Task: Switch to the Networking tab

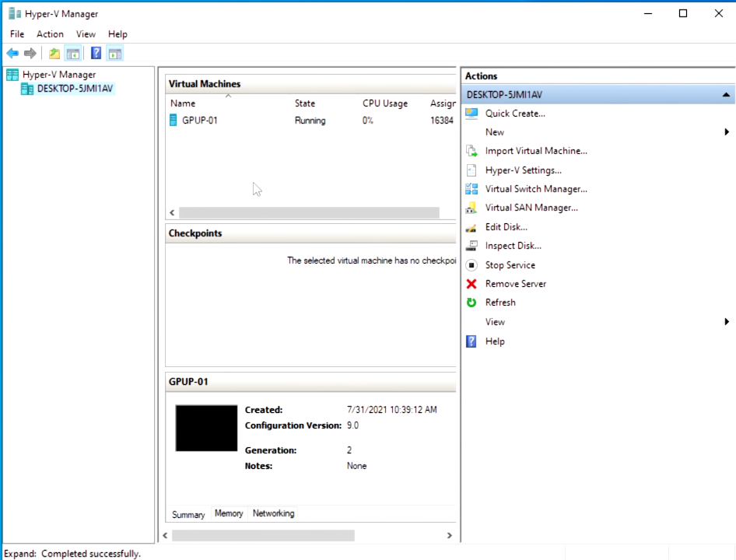Action: click(274, 513)
